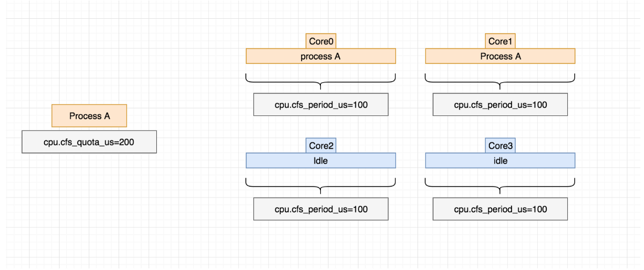Click the process A bar under Core0
This screenshot has height=270, width=644.
coord(321,56)
